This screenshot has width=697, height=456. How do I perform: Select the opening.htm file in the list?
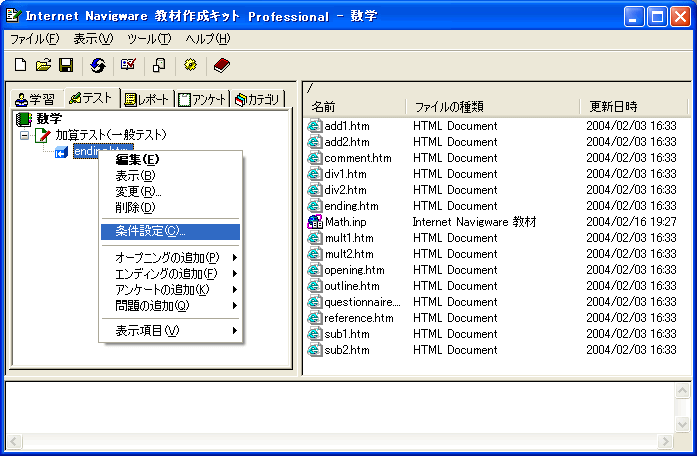pos(354,270)
